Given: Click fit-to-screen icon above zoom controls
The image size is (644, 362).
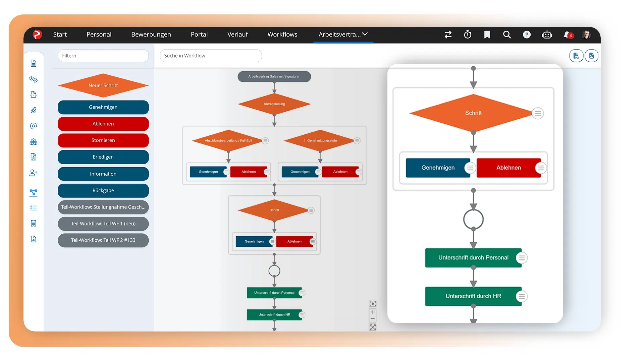Looking at the screenshot, I should coord(373,303).
